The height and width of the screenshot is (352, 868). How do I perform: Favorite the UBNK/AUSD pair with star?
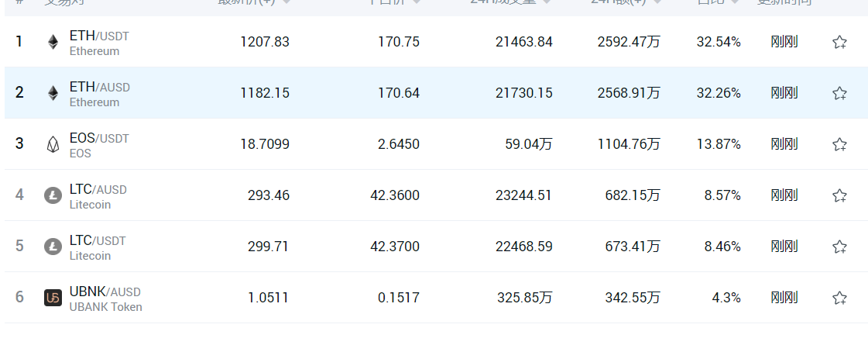coord(839,298)
